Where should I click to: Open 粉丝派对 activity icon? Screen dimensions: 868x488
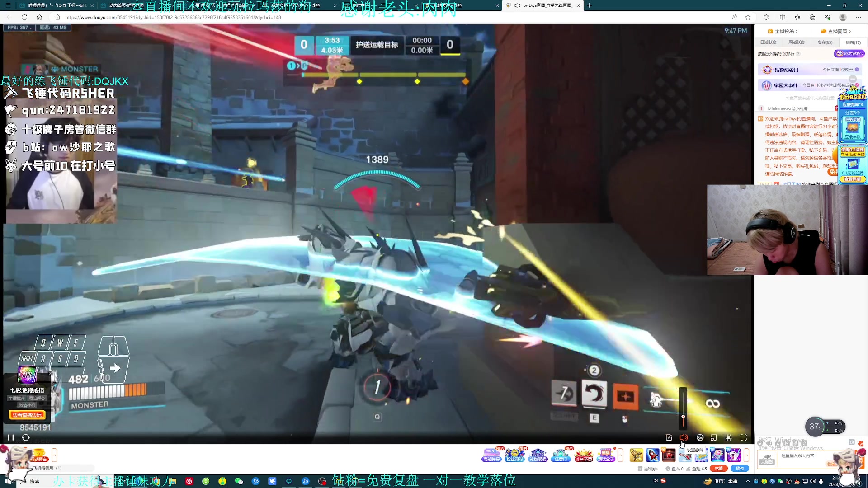click(x=514, y=455)
